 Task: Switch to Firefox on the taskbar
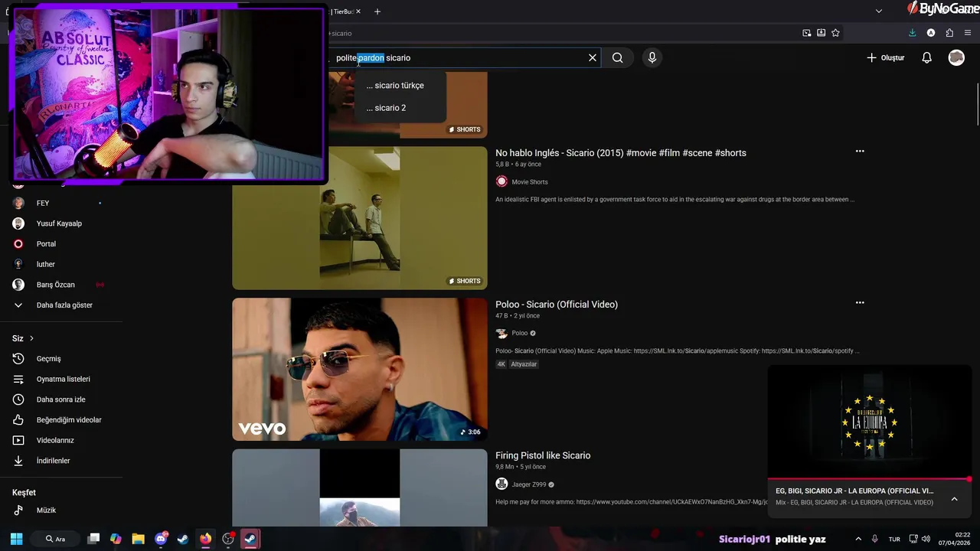pos(205,539)
